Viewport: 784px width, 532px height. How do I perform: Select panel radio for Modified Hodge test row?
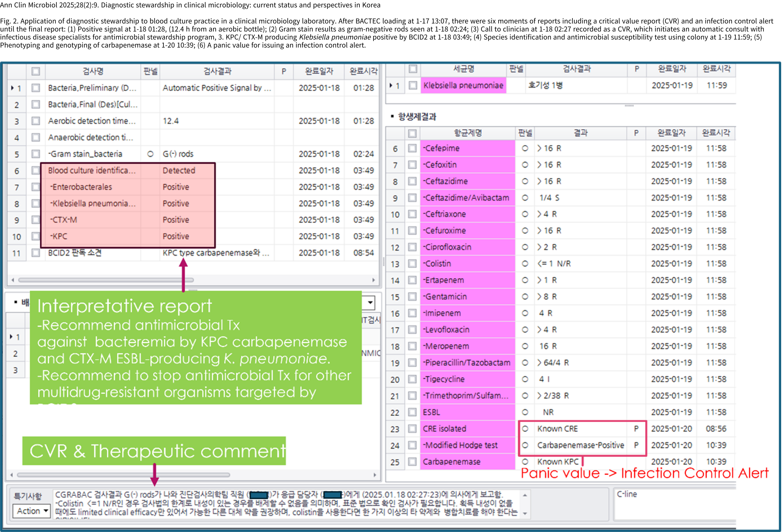pyautogui.click(x=525, y=445)
